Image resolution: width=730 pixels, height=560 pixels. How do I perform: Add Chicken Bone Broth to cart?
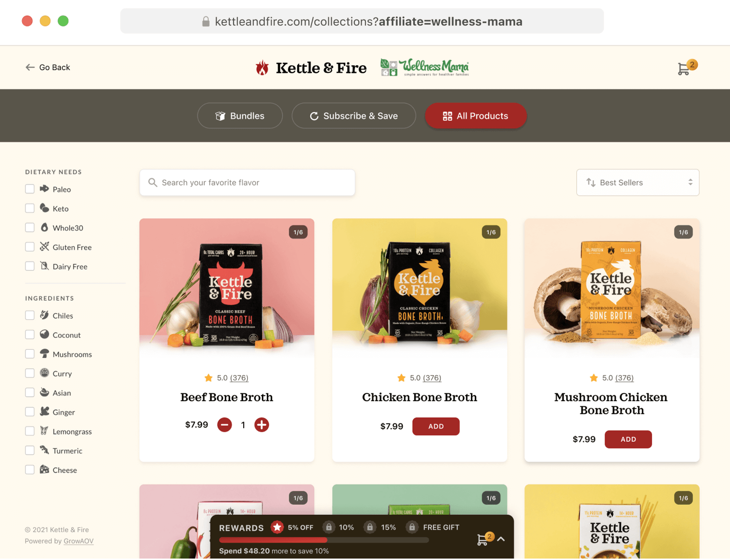436,426
